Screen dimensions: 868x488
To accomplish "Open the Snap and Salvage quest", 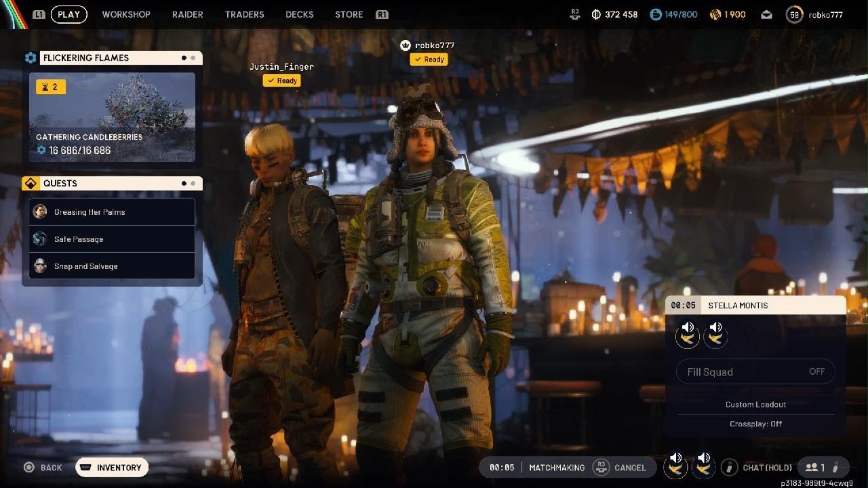I will 112,266.
